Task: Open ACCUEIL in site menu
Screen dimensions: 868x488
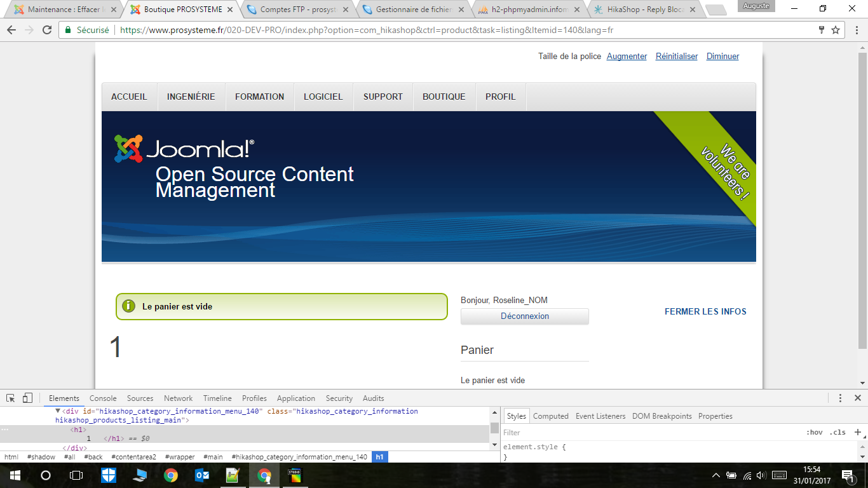Action: click(129, 97)
